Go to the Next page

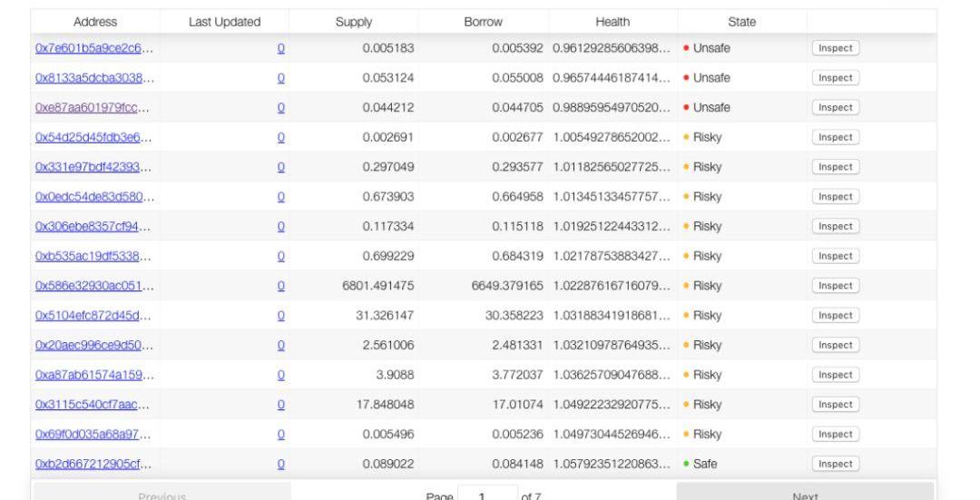coord(805,492)
